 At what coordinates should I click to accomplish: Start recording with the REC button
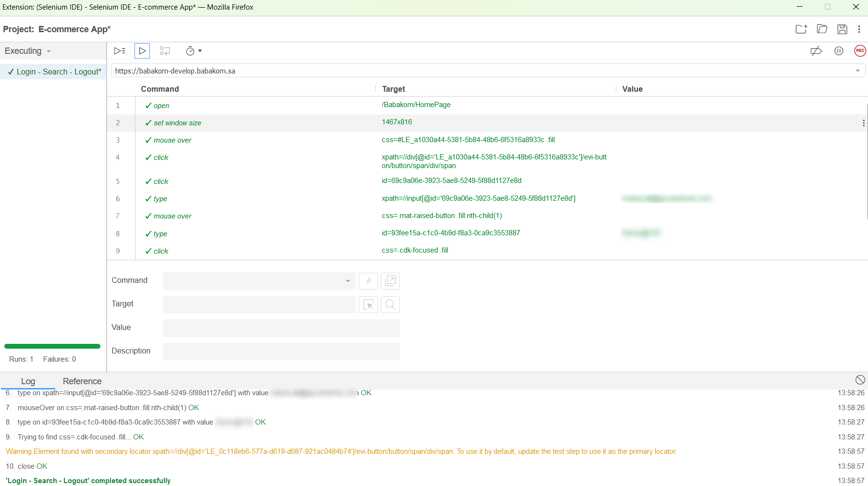point(860,50)
